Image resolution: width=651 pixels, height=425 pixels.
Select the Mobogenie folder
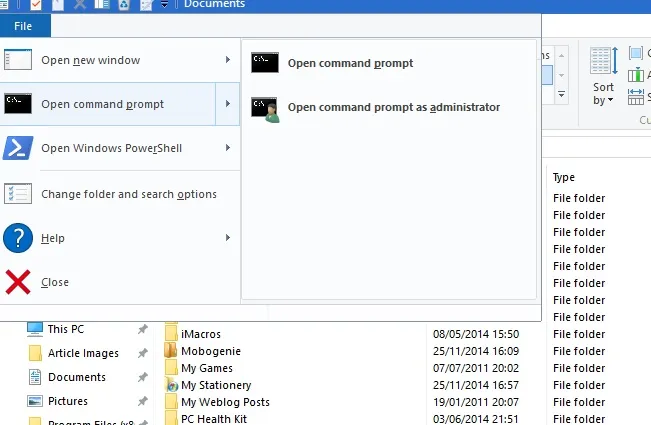click(x=210, y=351)
